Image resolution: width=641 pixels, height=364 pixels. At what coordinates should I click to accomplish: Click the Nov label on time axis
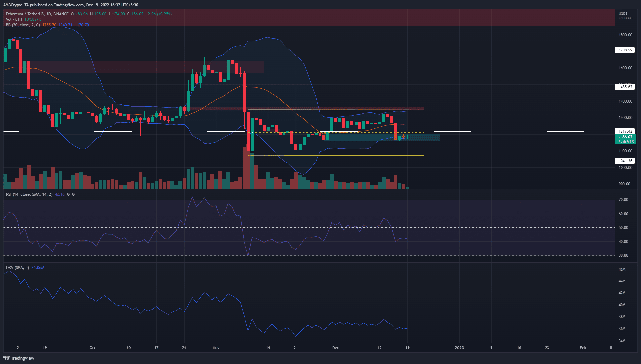(x=216, y=348)
